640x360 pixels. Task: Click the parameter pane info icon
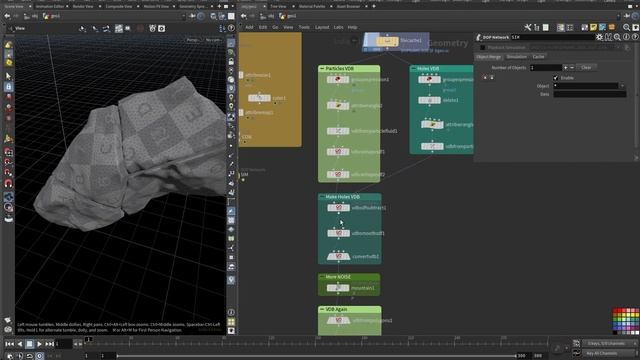(x=626, y=37)
